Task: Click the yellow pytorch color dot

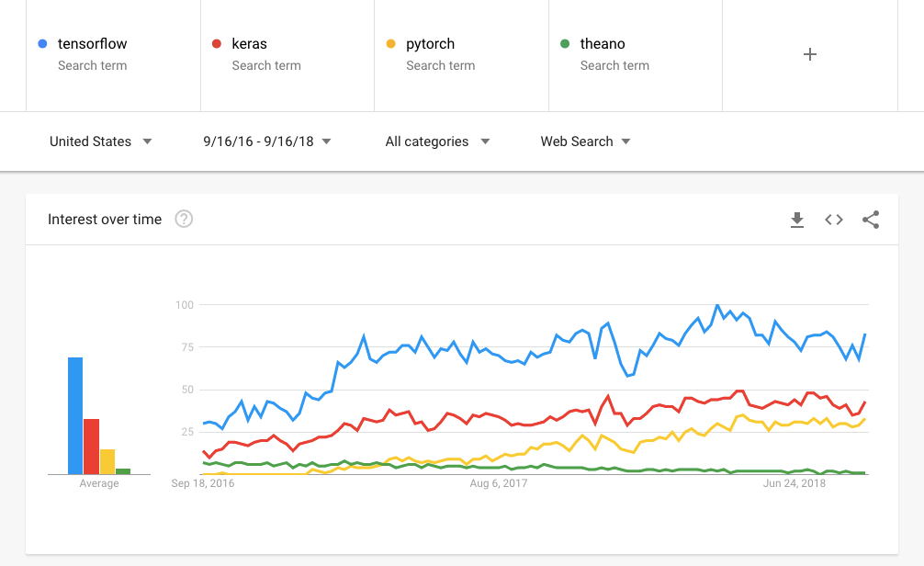Action: point(390,43)
